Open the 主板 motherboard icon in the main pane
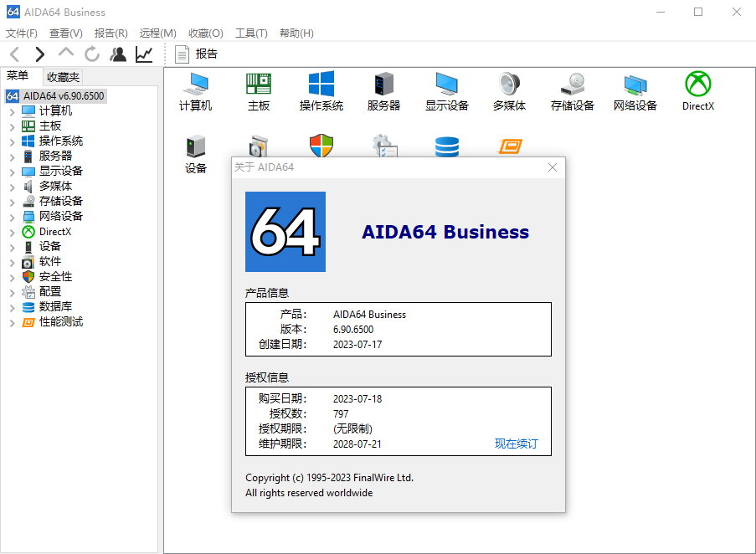Image resolution: width=756 pixels, height=554 pixels. pos(259,92)
